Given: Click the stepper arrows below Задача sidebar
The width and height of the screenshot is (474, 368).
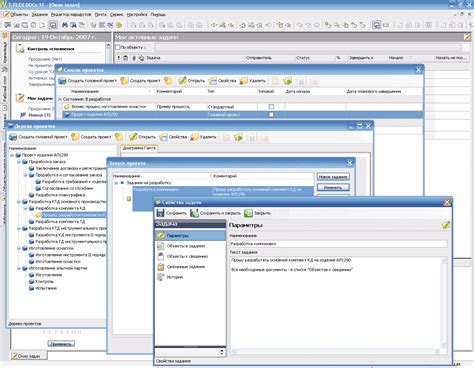Looking at the screenshot, I should pos(222,352).
